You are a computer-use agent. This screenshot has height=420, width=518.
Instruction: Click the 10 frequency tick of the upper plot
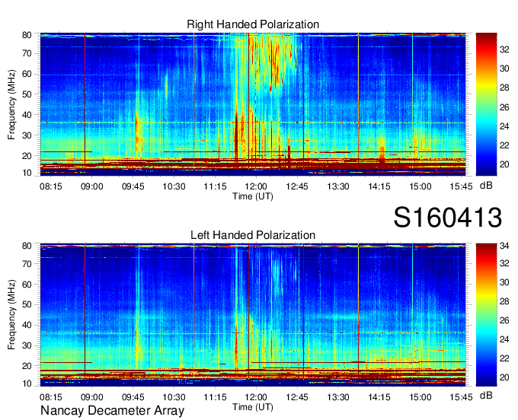[27, 173]
